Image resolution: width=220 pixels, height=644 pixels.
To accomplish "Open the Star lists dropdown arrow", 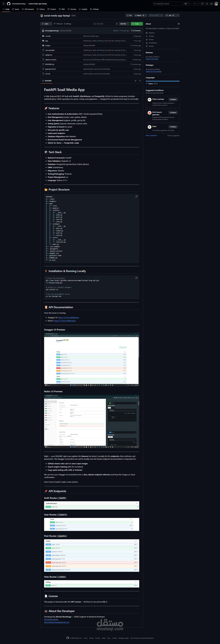I will [178, 16].
